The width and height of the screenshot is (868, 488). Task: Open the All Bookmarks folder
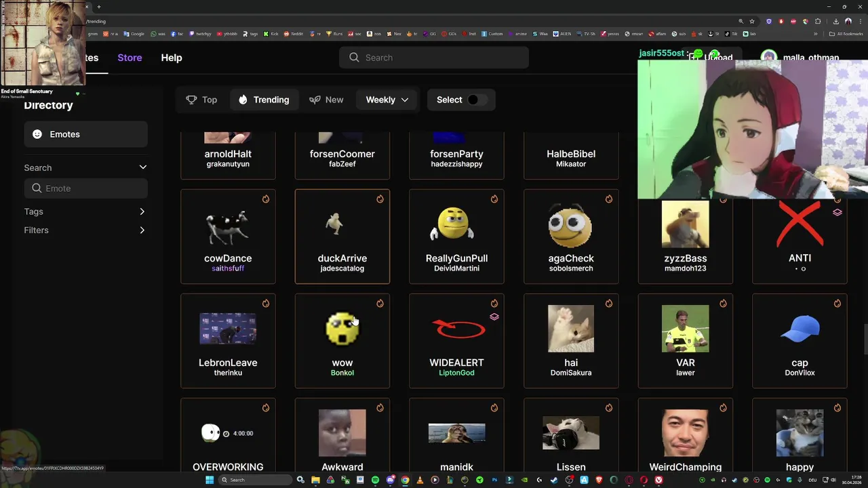pos(846,33)
